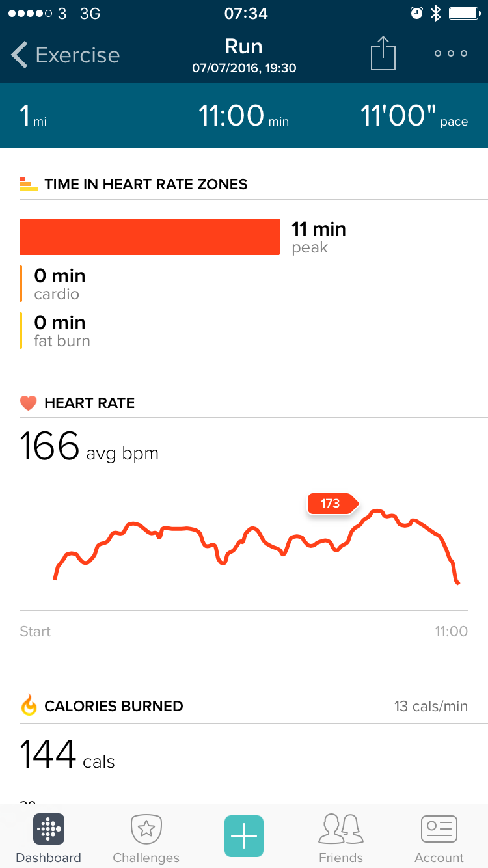Screen dimensions: 488x868
Task: Tap the 0 min fat burn entry
Action: (62, 331)
